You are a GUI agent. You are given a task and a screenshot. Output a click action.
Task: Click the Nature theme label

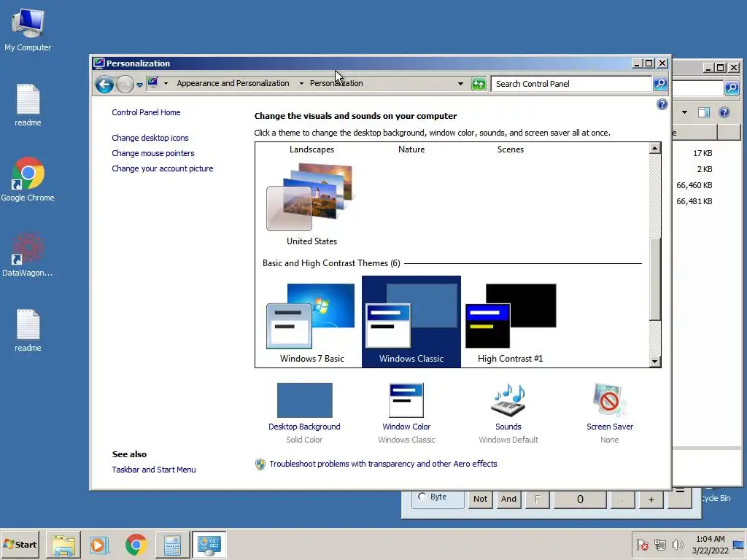point(411,149)
